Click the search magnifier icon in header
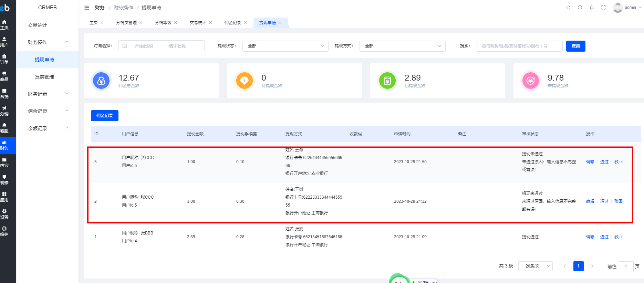 point(580,8)
